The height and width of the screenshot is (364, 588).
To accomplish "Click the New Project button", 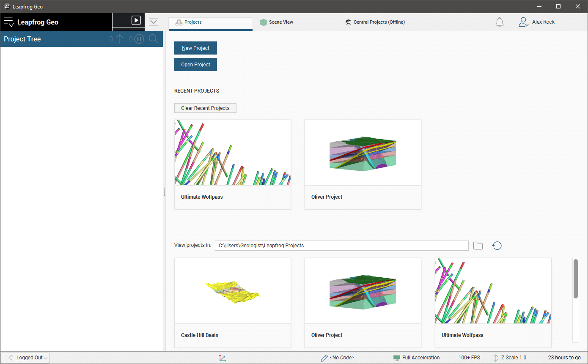I will tap(195, 48).
